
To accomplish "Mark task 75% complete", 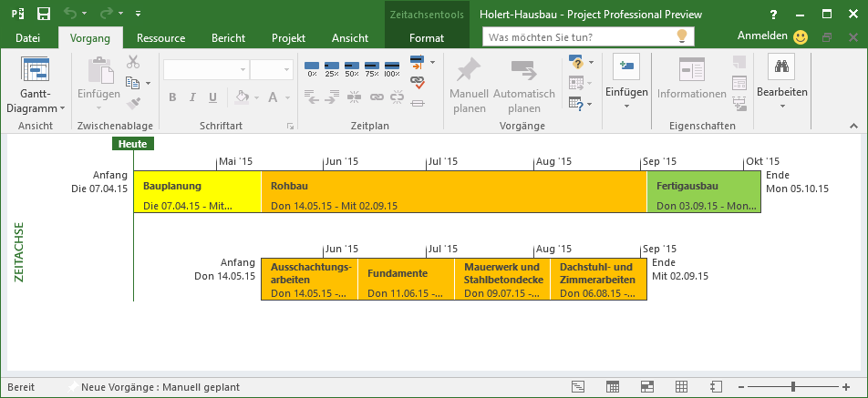I will point(372,68).
